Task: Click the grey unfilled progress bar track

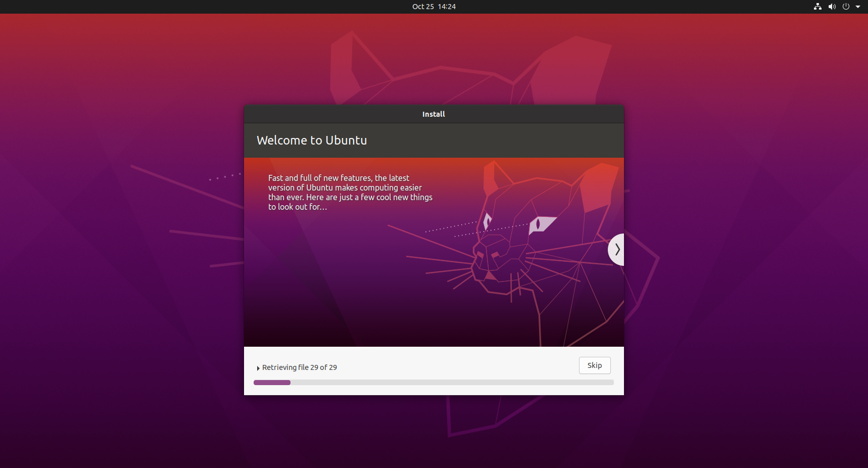Action: (x=451, y=383)
